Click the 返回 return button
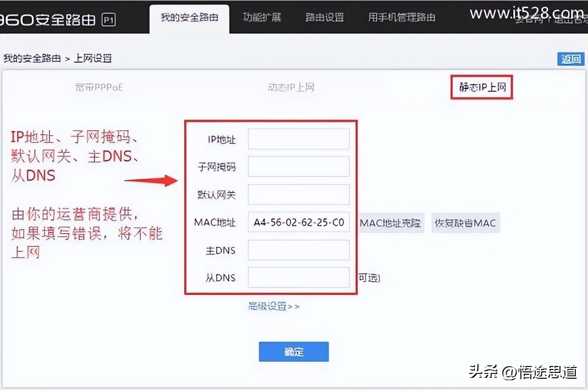This screenshot has width=588, height=390. click(x=570, y=58)
